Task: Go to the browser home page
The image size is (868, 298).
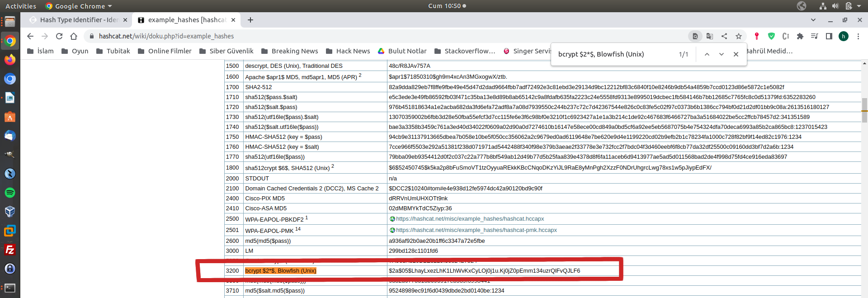Action: [x=74, y=36]
